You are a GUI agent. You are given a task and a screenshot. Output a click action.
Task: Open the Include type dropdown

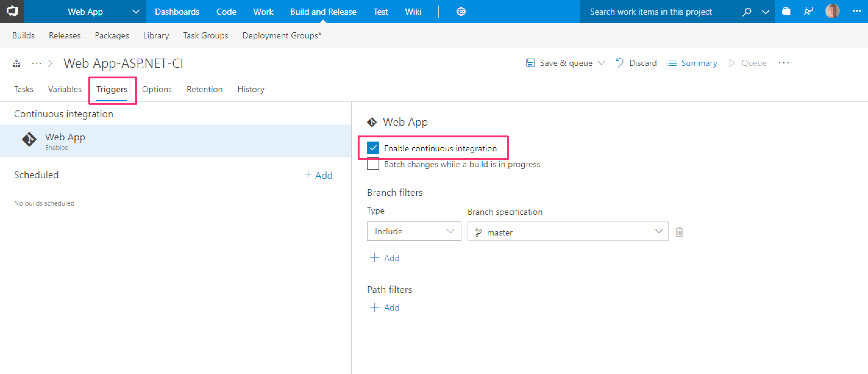pyautogui.click(x=414, y=231)
